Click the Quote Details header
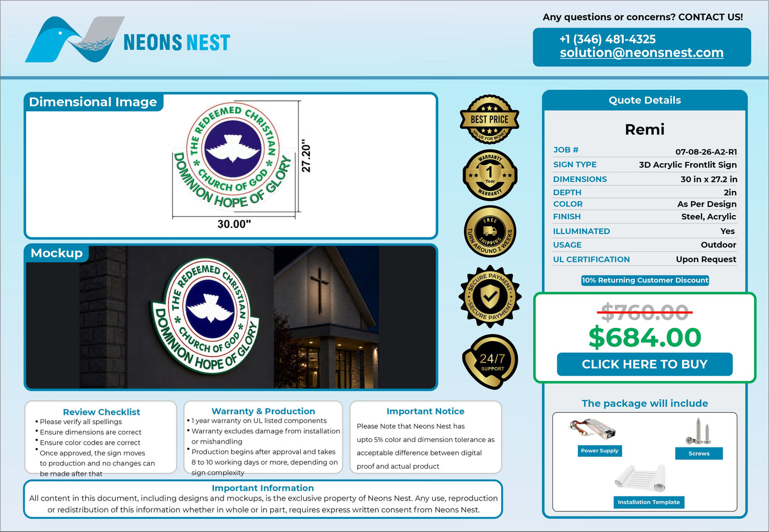This screenshot has height=532, width=769. 645,100
